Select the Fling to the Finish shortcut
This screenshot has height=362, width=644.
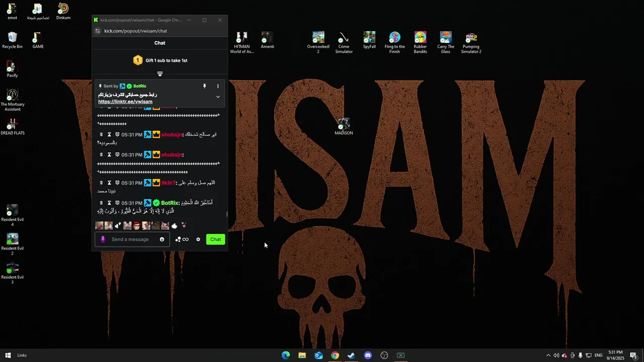coord(394,43)
